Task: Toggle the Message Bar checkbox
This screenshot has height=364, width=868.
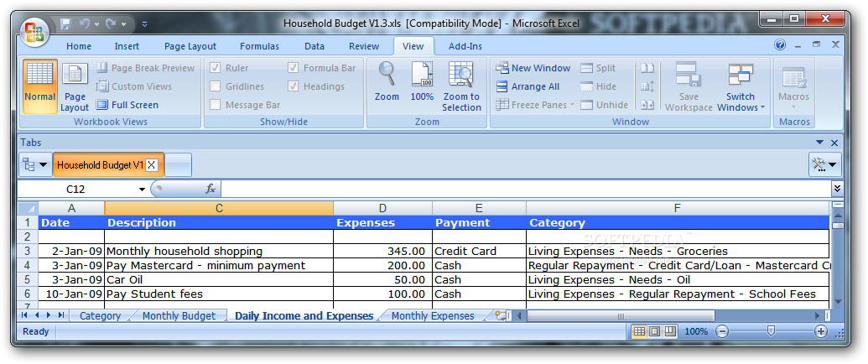Action: [216, 105]
